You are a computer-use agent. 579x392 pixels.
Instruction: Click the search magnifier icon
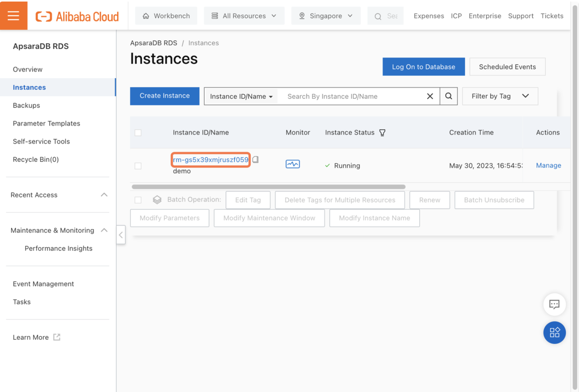pyautogui.click(x=448, y=96)
